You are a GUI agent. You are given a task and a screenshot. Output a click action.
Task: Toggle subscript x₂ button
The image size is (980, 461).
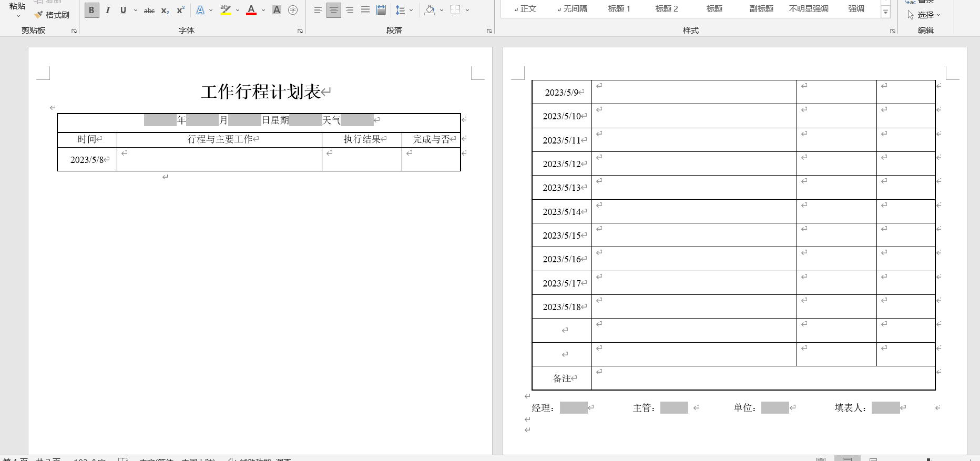(165, 10)
